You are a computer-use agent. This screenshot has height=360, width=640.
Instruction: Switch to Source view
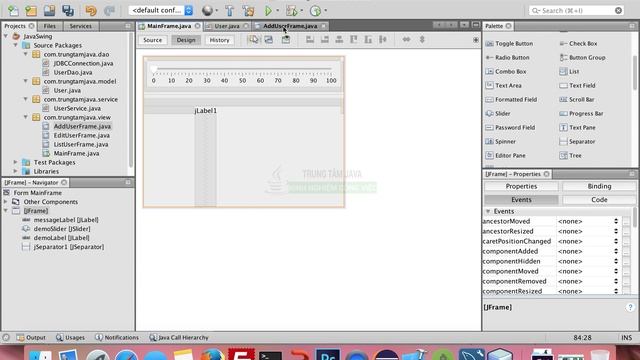[153, 40]
